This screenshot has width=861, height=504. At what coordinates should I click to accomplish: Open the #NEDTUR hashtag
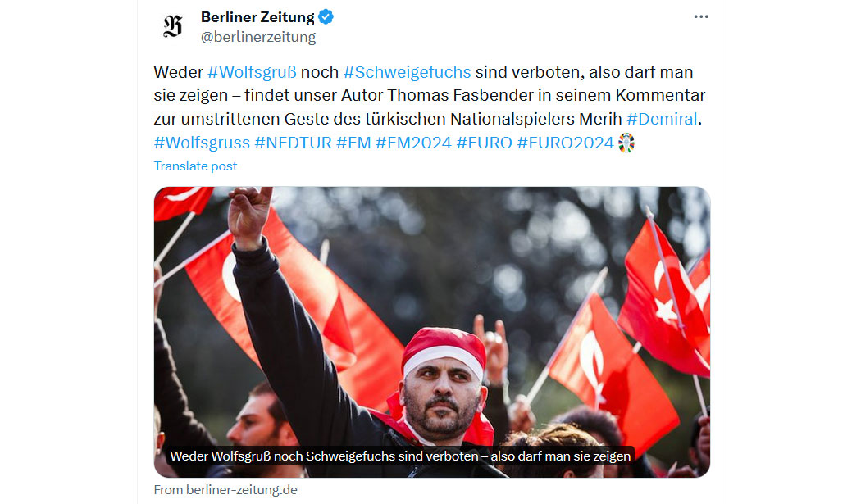[x=294, y=143]
